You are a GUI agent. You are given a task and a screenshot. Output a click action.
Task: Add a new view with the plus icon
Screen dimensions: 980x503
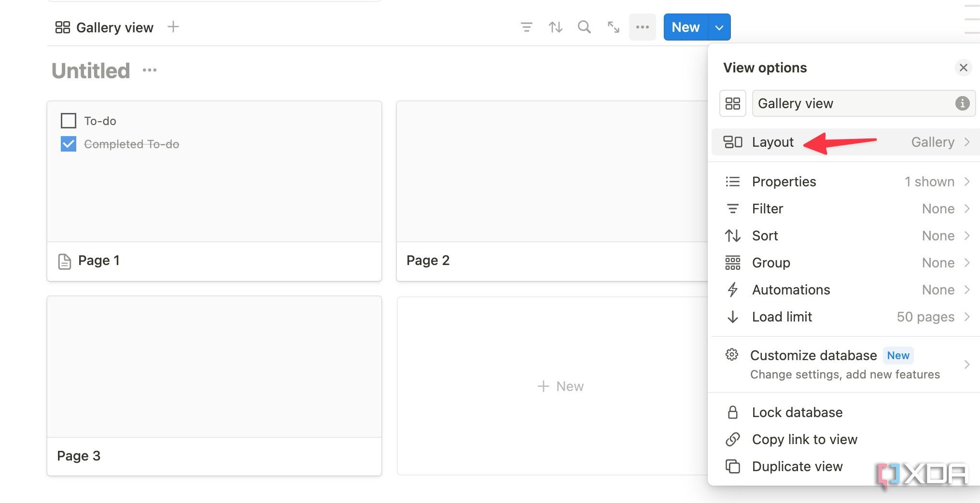click(173, 27)
